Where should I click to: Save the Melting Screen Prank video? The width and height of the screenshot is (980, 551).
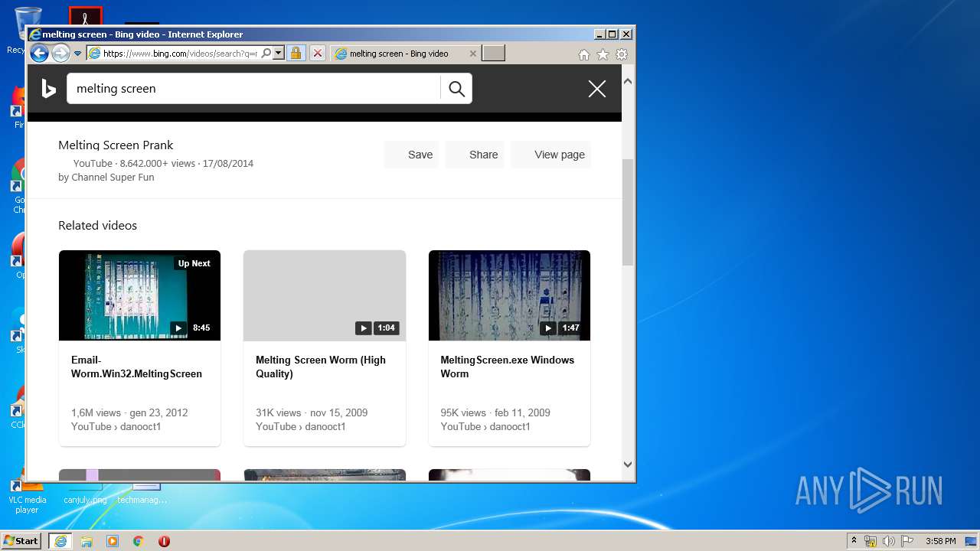point(411,155)
